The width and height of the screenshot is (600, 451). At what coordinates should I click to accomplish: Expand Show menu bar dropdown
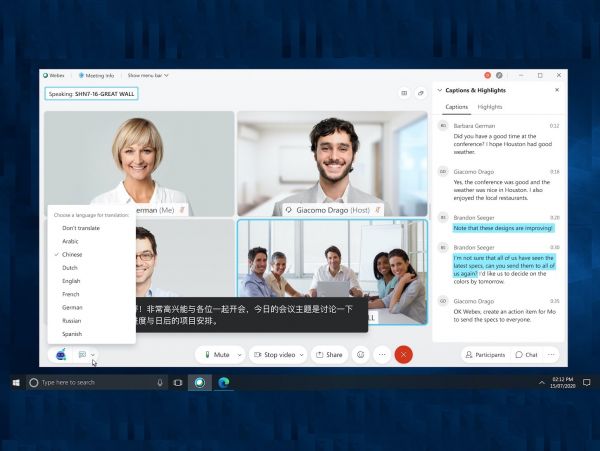(148, 76)
